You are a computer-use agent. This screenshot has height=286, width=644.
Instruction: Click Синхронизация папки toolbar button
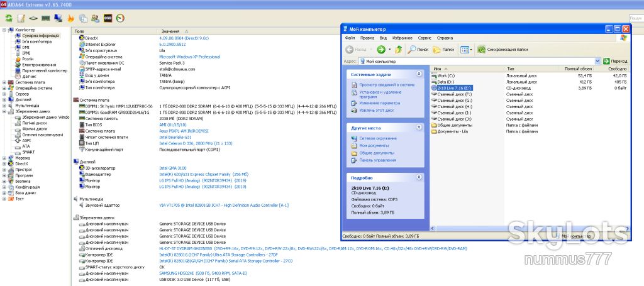[x=502, y=50]
